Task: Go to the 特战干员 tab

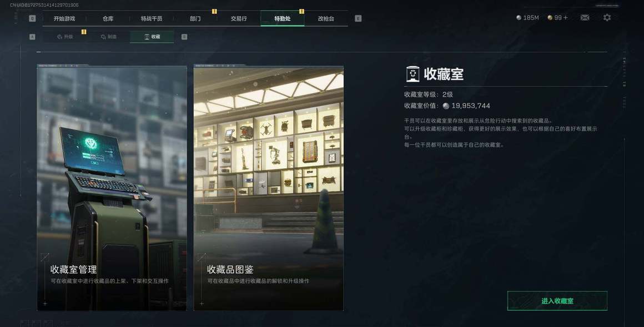Action: 152,18
